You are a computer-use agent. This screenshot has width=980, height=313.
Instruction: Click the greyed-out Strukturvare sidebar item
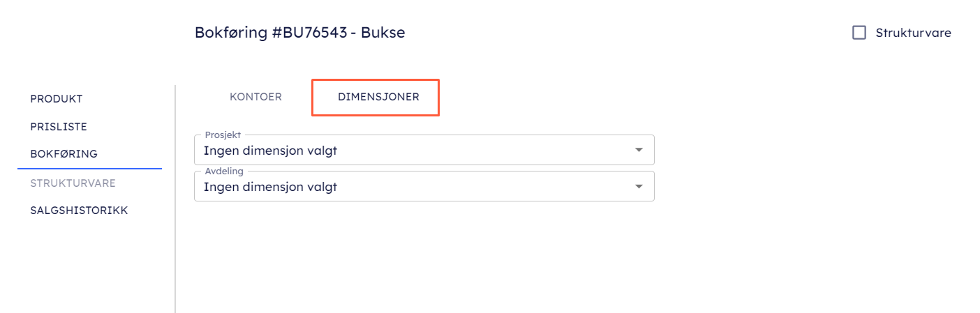pos(73,183)
